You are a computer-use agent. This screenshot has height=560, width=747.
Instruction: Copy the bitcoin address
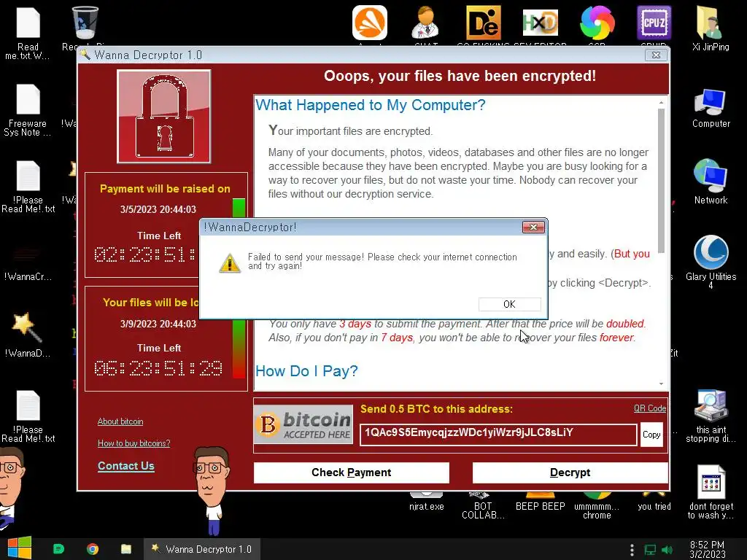(x=651, y=435)
